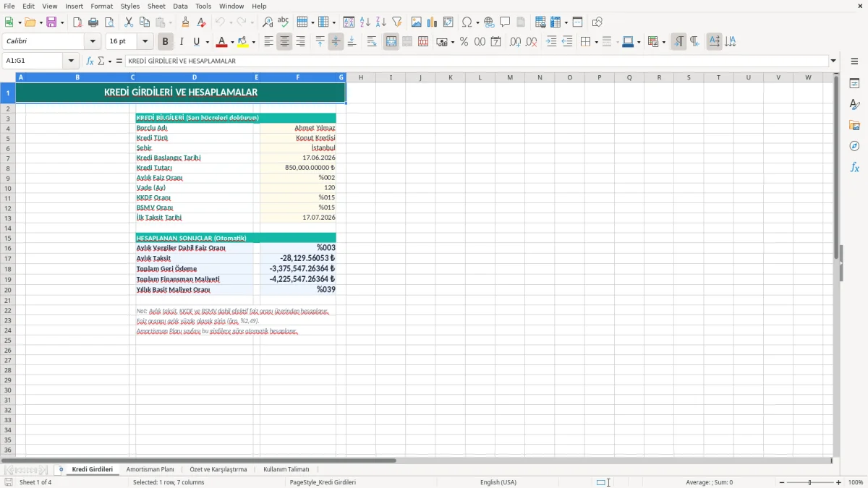
Task: Open the Format menu
Action: [101, 6]
